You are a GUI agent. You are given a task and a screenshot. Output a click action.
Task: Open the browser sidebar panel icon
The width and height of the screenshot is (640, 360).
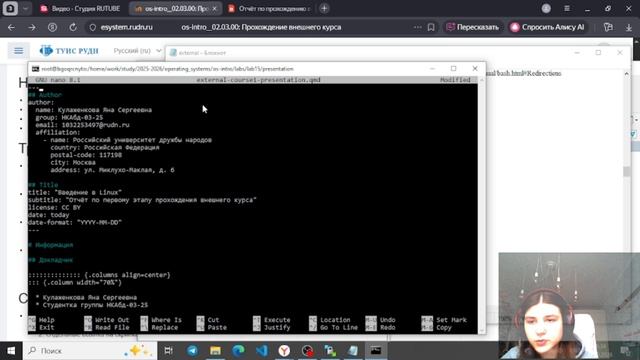(608, 27)
